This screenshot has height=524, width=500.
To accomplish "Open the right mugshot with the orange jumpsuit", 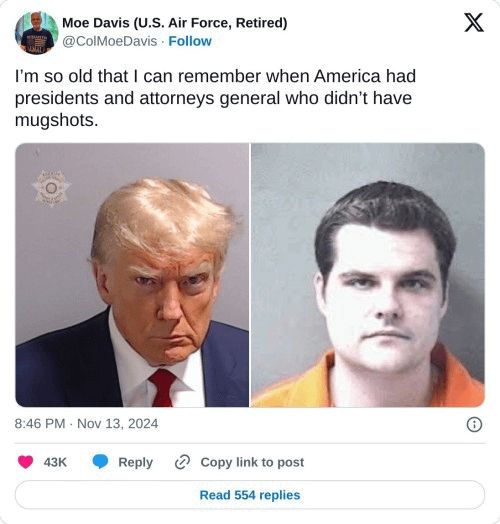I will pos(368,275).
